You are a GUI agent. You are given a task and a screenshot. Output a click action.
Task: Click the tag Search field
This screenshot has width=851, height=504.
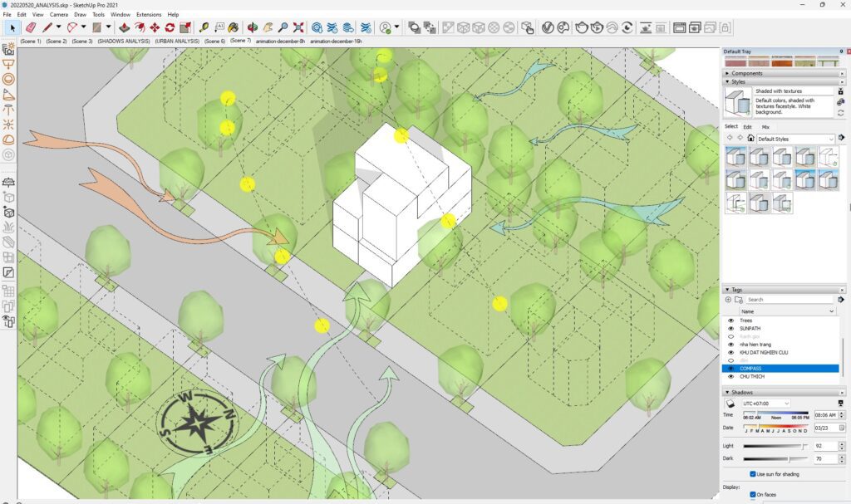[x=790, y=300]
